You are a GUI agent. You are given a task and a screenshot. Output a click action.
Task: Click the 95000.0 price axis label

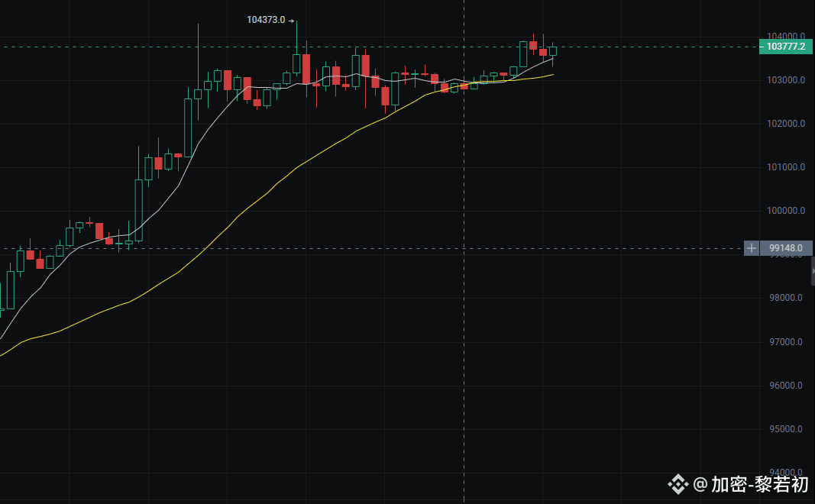coord(786,429)
